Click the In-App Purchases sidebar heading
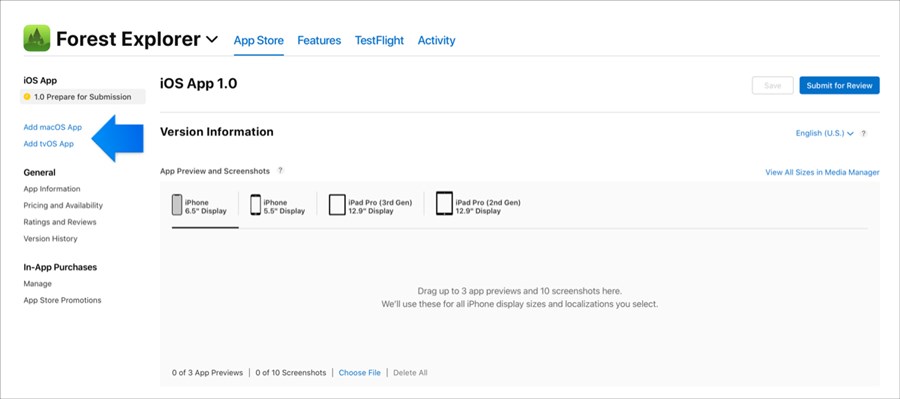 (60, 267)
